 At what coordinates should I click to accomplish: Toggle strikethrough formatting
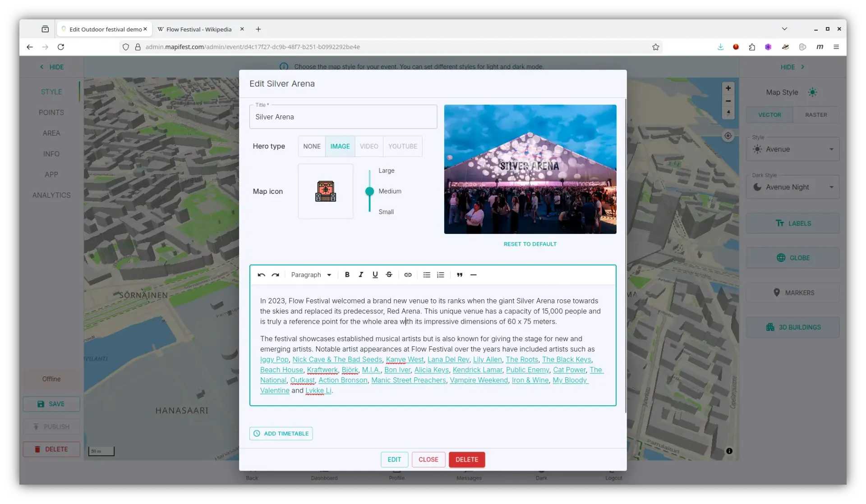pos(389,275)
